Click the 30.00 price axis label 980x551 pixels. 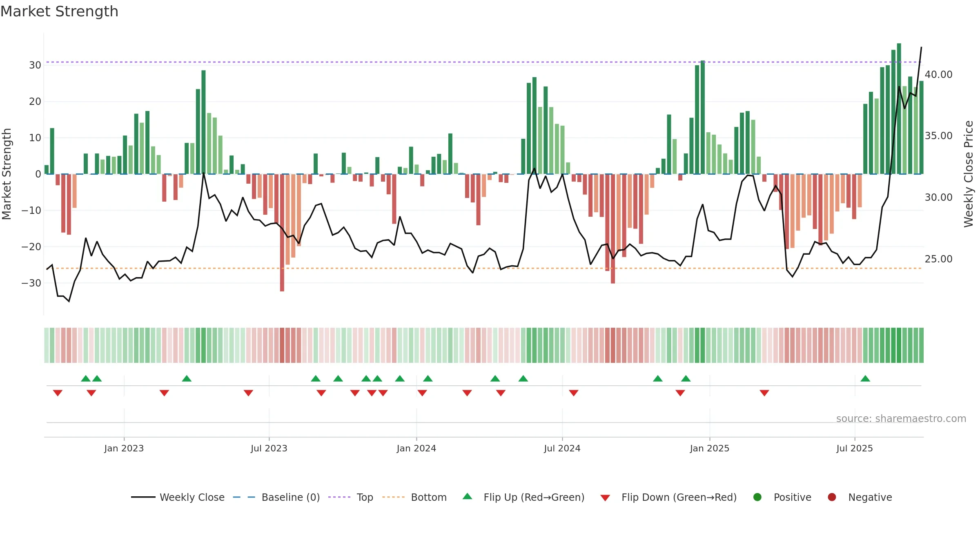(x=938, y=197)
